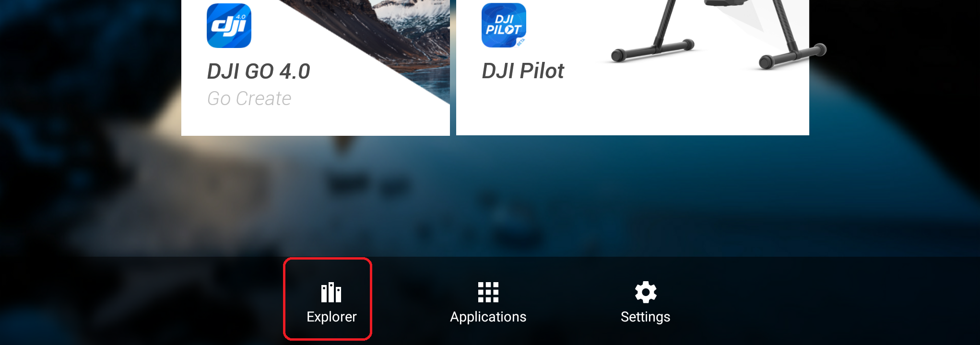
Task: Select the "DJI GO 4.0" title text
Action: coord(259,71)
